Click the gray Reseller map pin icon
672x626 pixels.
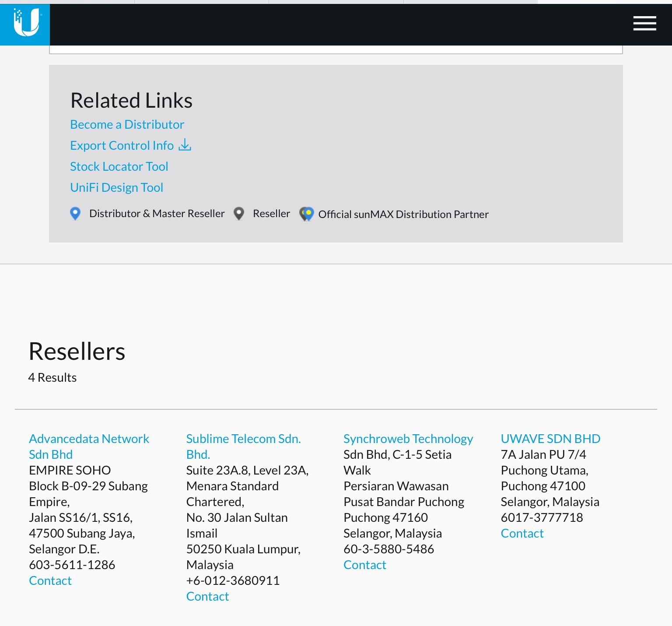click(239, 214)
